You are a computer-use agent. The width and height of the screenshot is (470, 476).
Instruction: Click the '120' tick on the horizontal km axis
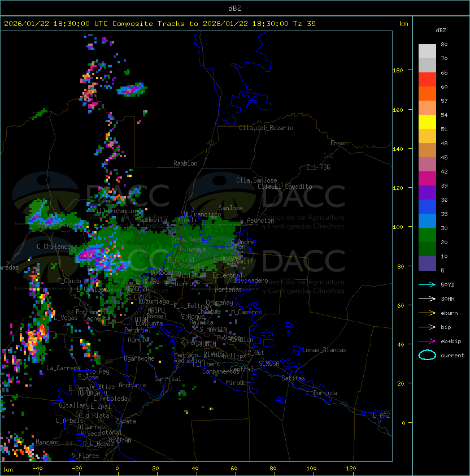351,469
